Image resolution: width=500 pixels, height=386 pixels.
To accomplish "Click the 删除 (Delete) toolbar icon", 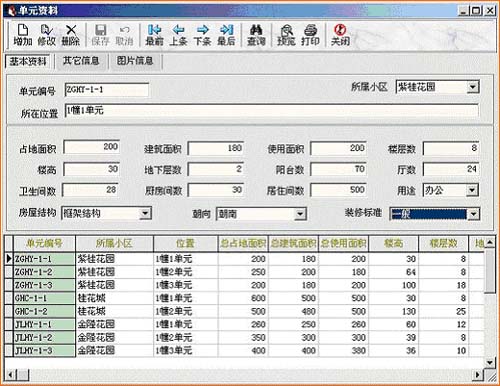I will pos(71,35).
